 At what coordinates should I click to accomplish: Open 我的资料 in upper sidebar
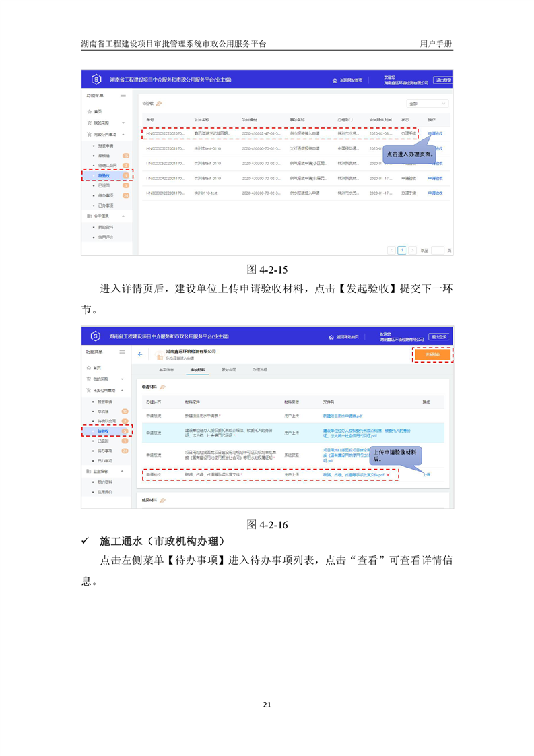(106, 227)
